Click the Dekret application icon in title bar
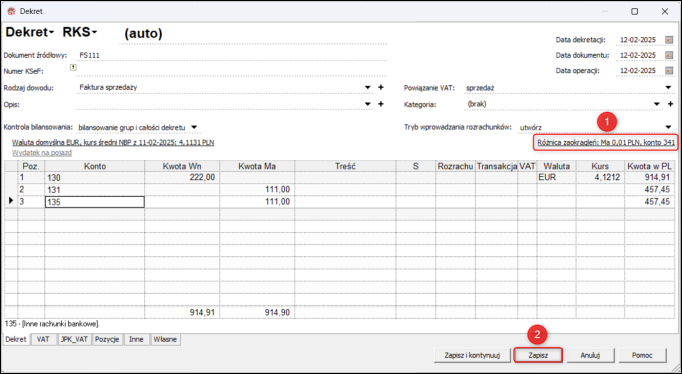 (x=12, y=11)
